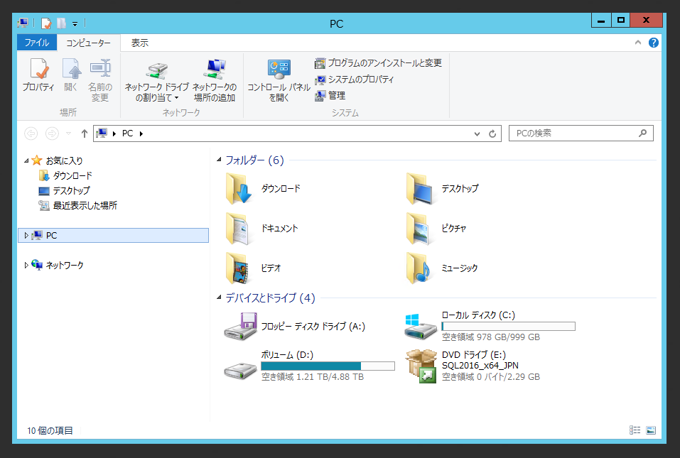Go up one level with up arrow

coord(84,134)
